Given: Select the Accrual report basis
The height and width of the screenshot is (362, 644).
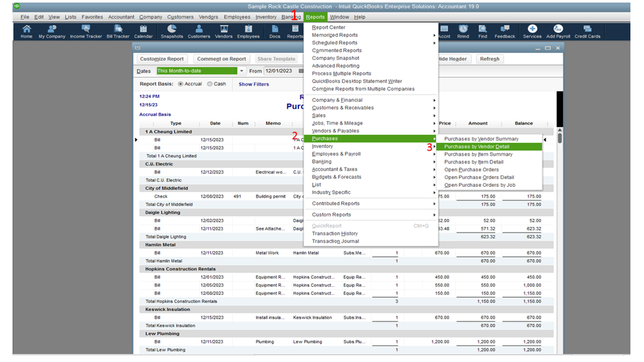Looking at the screenshot, I should point(181,84).
